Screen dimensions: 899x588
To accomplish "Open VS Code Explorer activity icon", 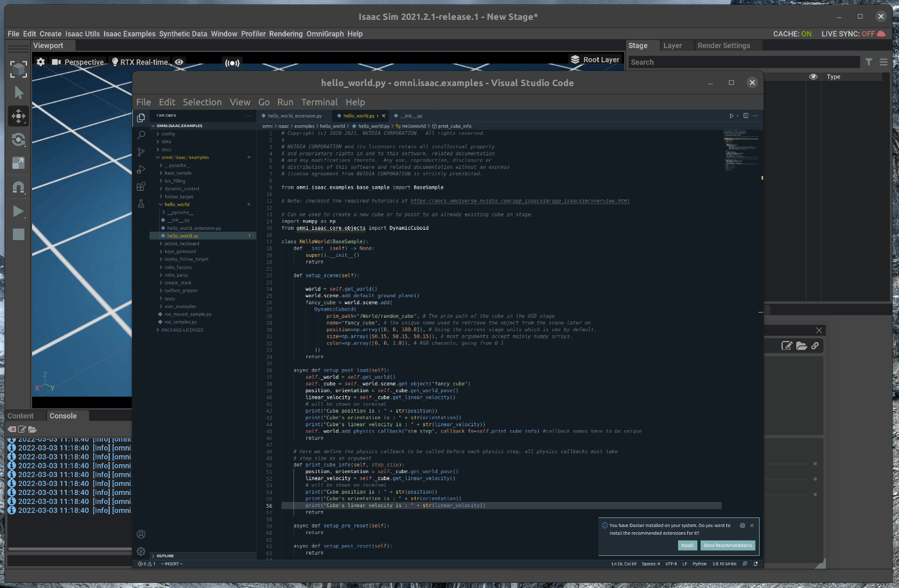I will pos(141,117).
